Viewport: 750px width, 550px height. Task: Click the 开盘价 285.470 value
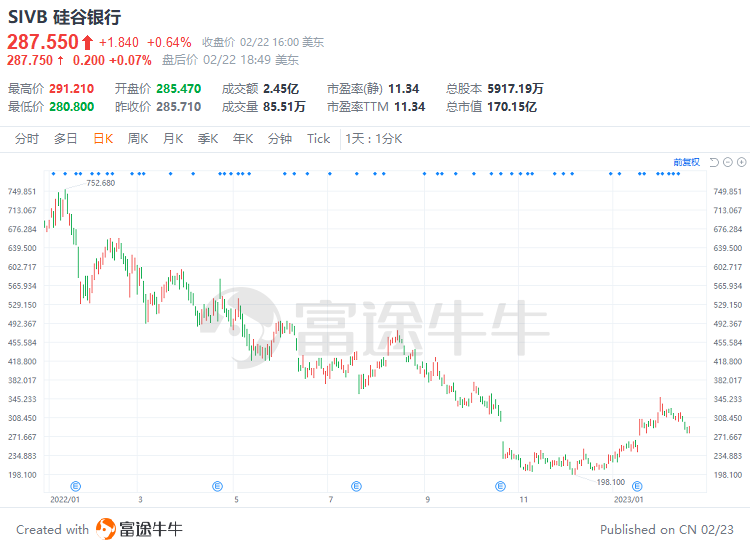(178, 89)
